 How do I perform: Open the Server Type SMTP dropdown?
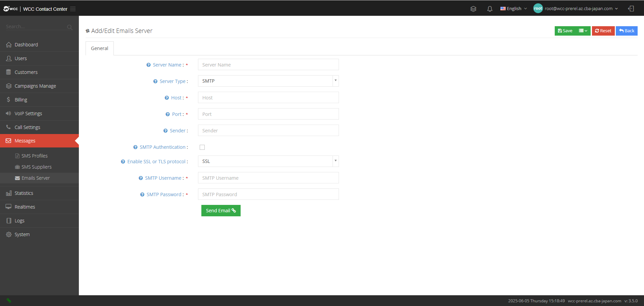pyautogui.click(x=268, y=81)
